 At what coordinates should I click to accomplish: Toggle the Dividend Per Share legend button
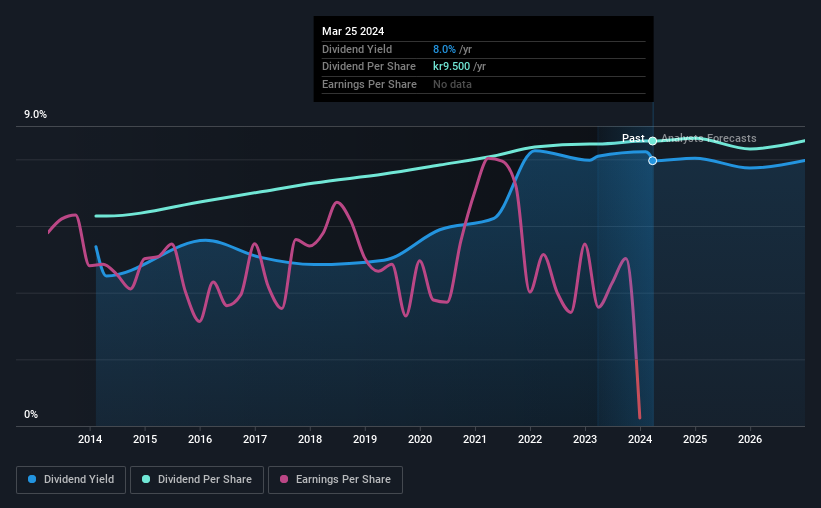click(x=197, y=480)
